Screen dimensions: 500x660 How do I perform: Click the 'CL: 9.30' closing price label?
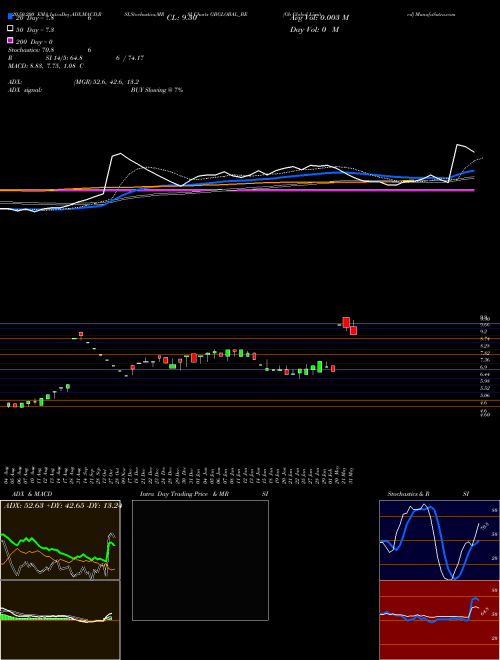pyautogui.click(x=182, y=18)
